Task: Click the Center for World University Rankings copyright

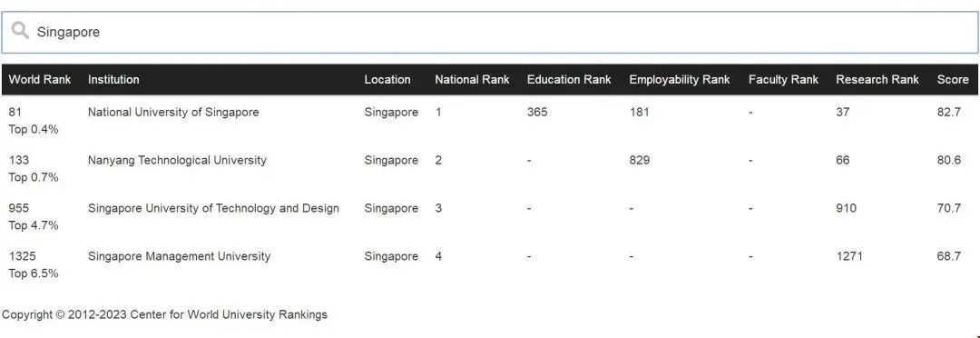Action: pyautogui.click(x=164, y=314)
